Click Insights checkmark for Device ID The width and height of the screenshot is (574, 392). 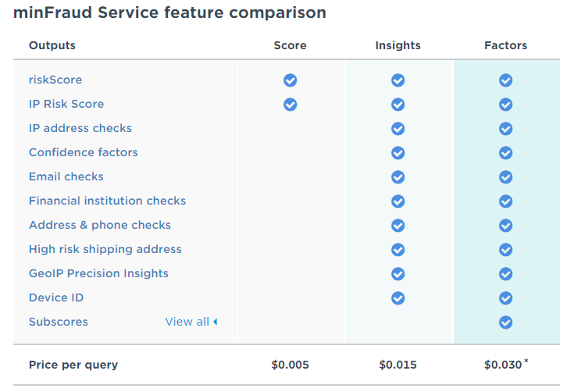point(398,298)
